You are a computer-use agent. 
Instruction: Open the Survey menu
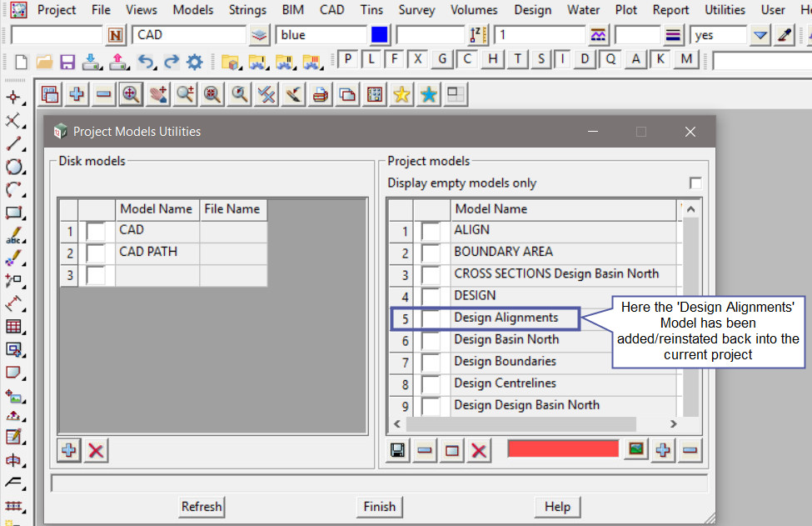click(x=416, y=10)
